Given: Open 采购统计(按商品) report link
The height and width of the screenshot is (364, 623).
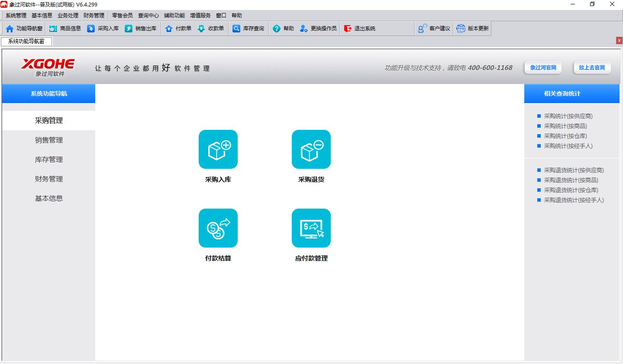Looking at the screenshot, I should [565, 126].
